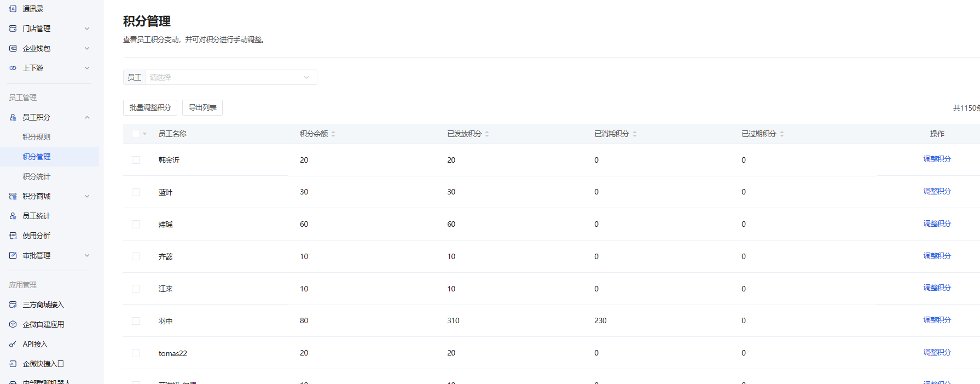Click 调整积分 link for 羽中
Viewport: 980px width, 384px height.
[x=937, y=320]
